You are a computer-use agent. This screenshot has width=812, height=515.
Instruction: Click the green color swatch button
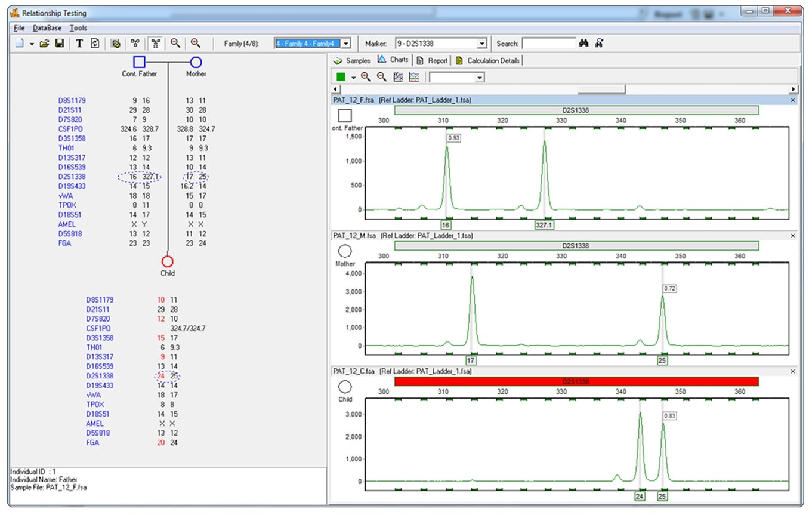tap(341, 77)
